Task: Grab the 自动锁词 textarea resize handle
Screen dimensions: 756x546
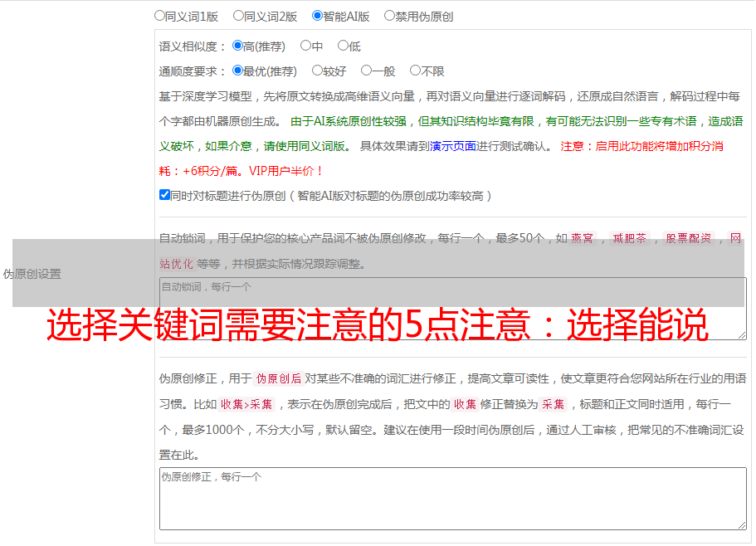Action: (741, 334)
